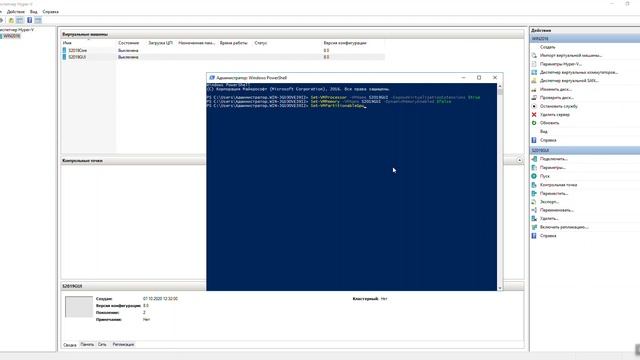Screen dimensions: 640x360
Task: Click the Inspect disk (Проверить диск) icon
Action: click(534, 98)
